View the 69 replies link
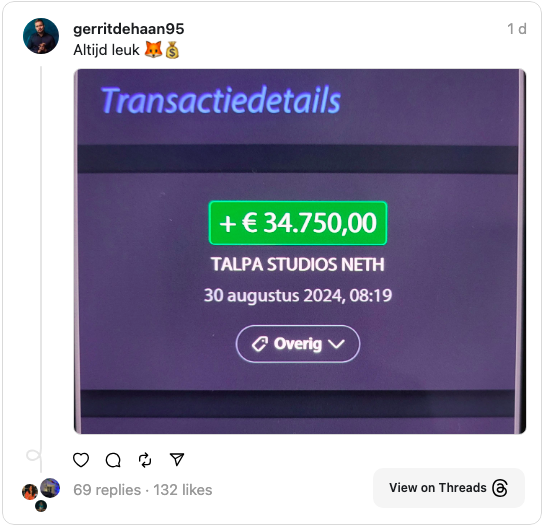 107,490
